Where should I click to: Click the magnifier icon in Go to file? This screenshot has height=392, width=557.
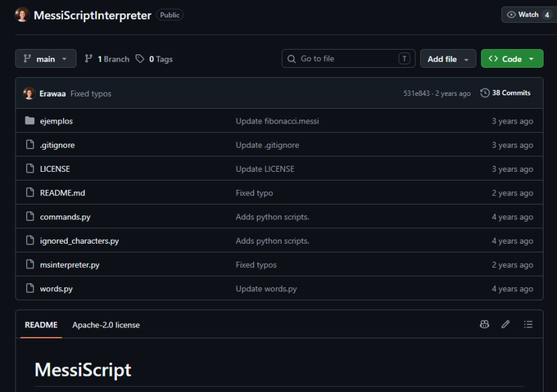click(292, 59)
